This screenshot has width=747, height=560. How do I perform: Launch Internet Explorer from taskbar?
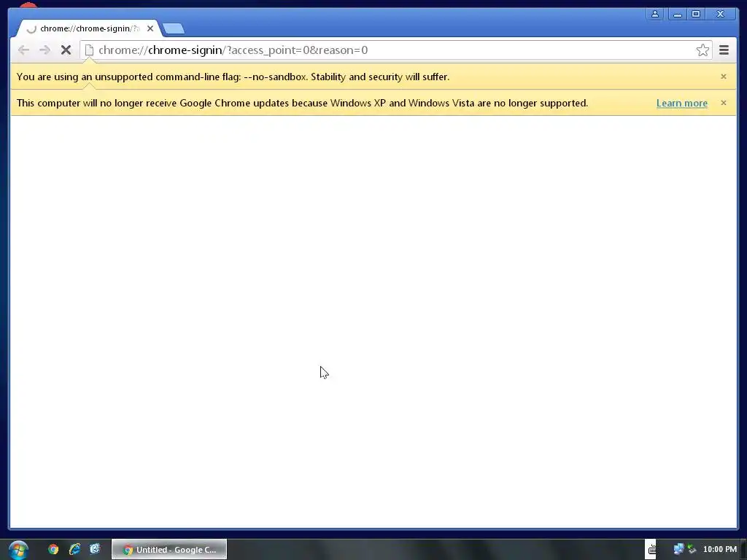[74, 550]
